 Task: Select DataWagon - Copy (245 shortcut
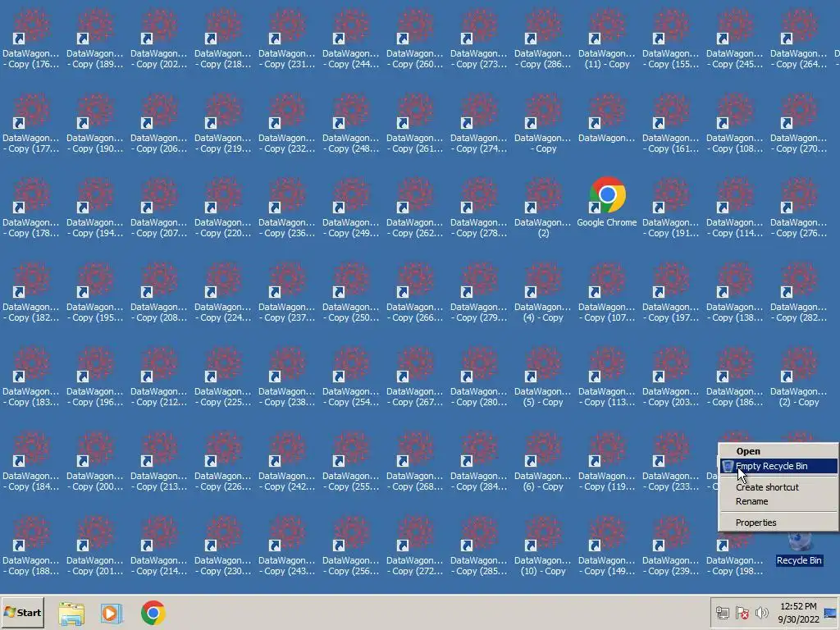(x=735, y=39)
